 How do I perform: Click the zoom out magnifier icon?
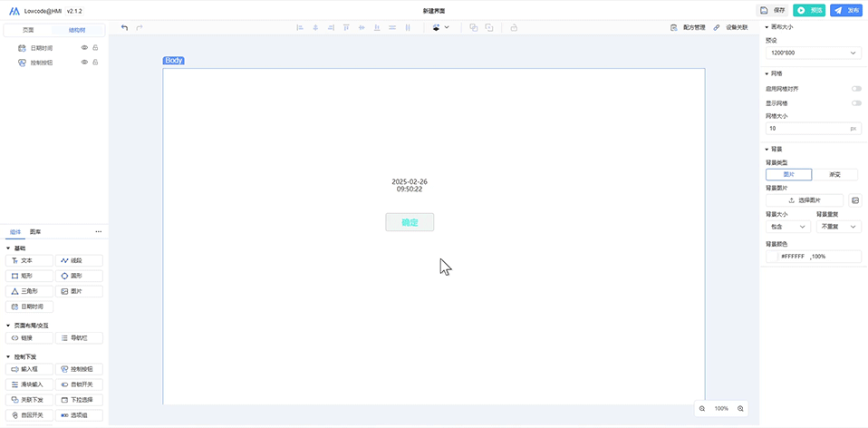(702, 409)
